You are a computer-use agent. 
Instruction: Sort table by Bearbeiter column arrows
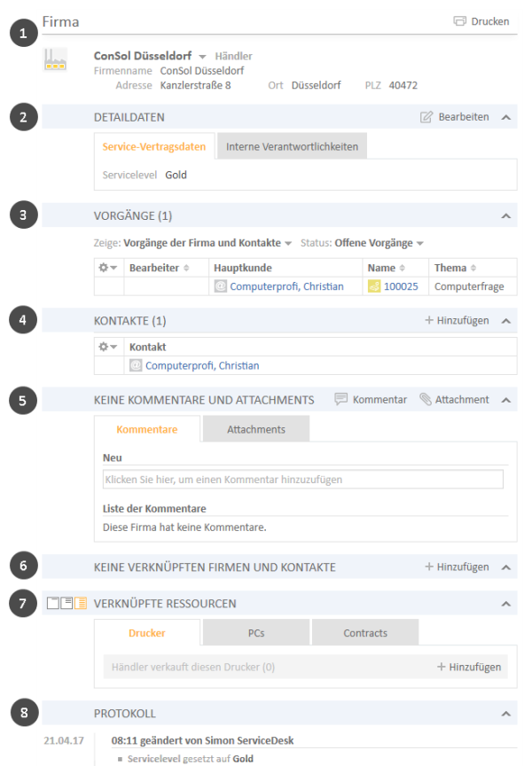[x=186, y=268]
